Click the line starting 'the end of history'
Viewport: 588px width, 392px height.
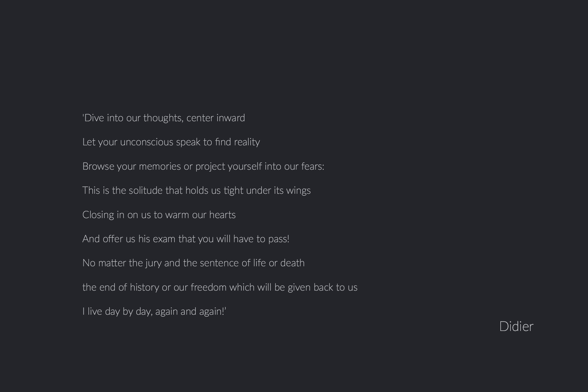coord(220,287)
